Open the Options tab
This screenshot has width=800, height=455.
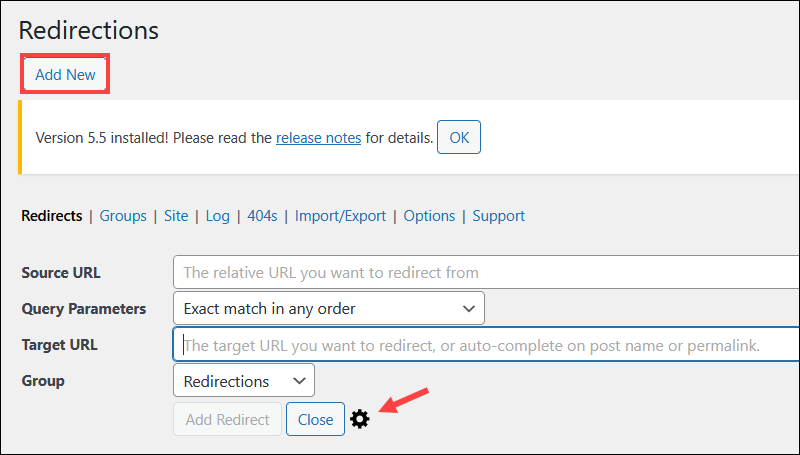429,216
